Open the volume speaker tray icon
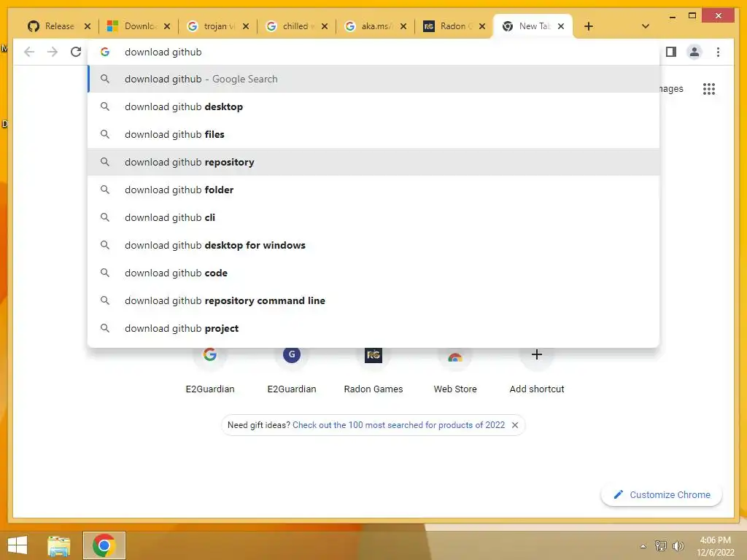 (678, 545)
